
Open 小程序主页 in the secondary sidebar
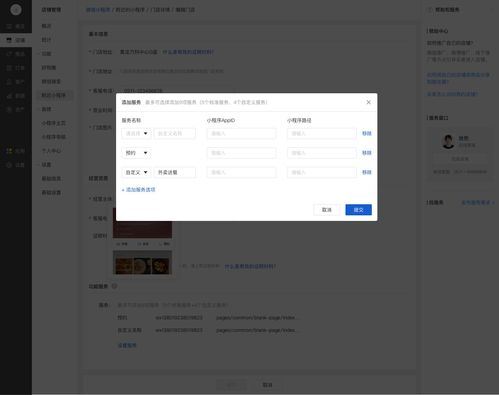pos(54,123)
